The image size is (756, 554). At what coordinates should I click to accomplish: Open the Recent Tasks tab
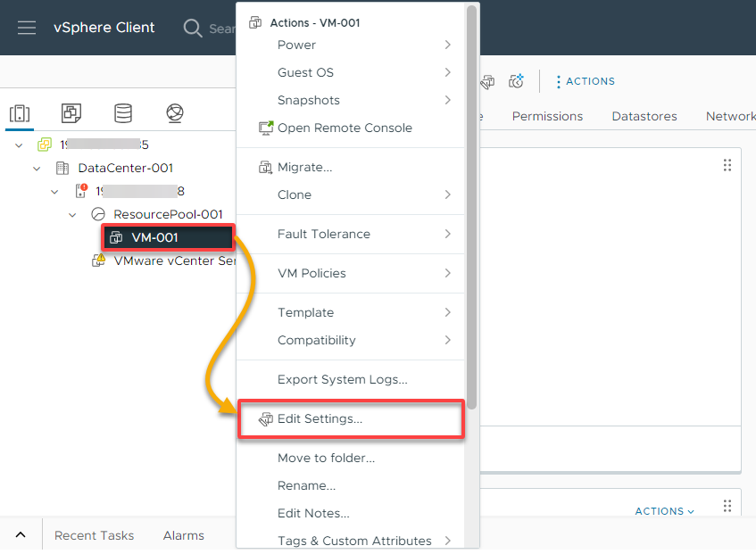[x=94, y=535]
